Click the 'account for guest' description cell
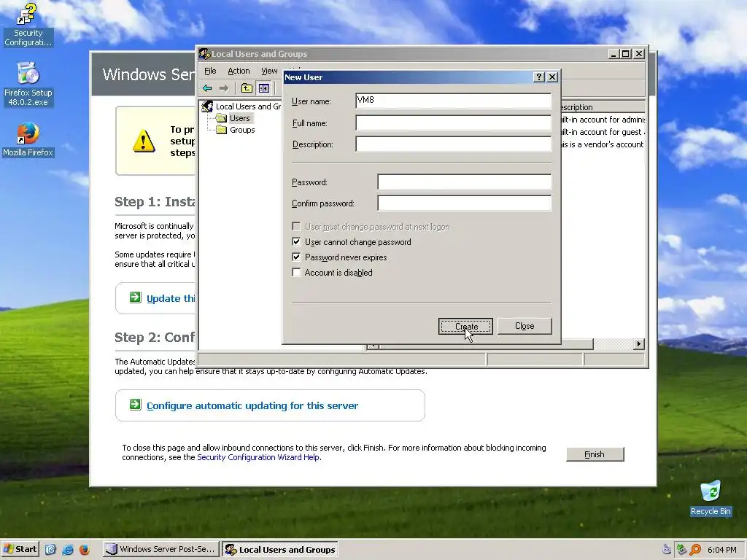Viewport: 747px width, 560px height. pyautogui.click(x=603, y=132)
